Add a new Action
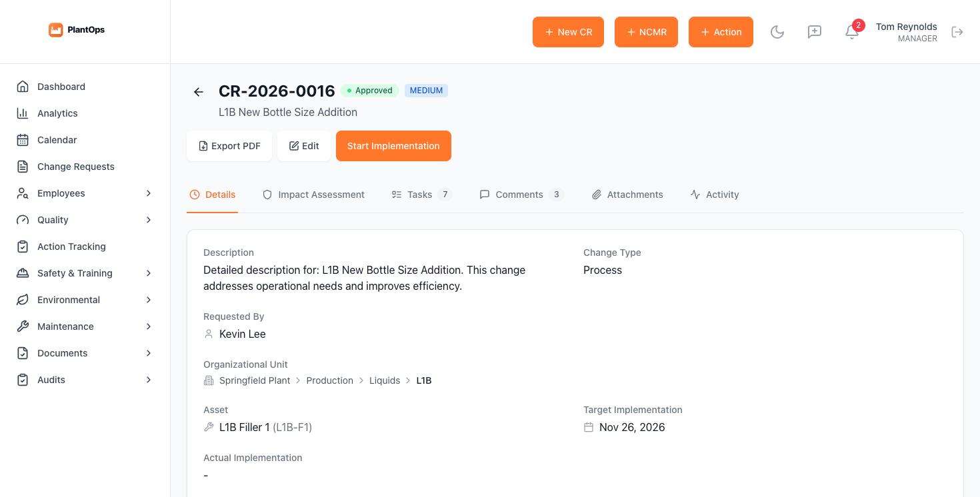 [x=721, y=32]
